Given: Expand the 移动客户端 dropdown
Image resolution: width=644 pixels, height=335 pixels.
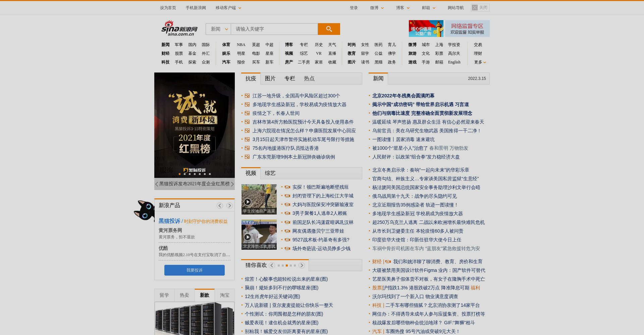Looking at the screenshot, I should (228, 8).
